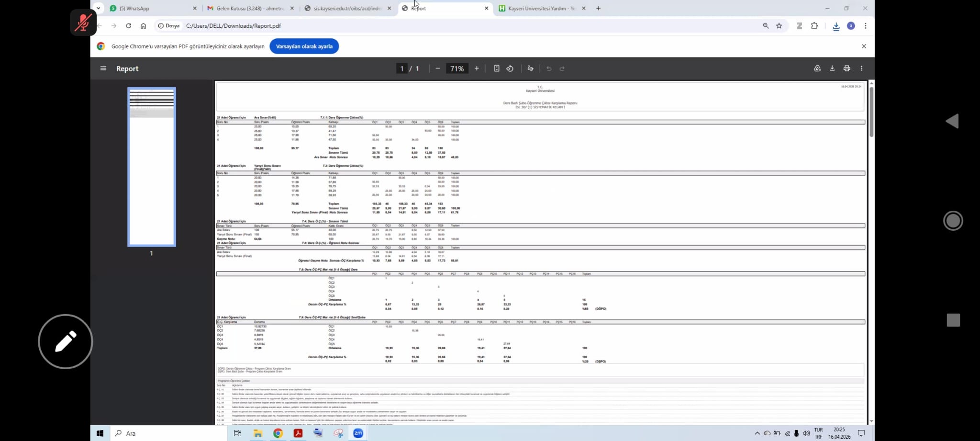
Task: Open the tab search dropdown
Action: pos(98,8)
